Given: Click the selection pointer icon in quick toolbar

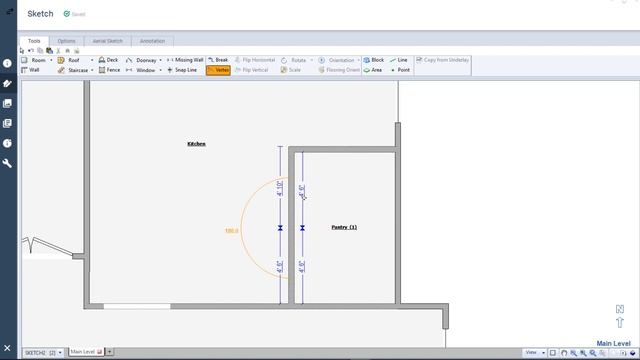Looking at the screenshot, I should (x=22, y=51).
